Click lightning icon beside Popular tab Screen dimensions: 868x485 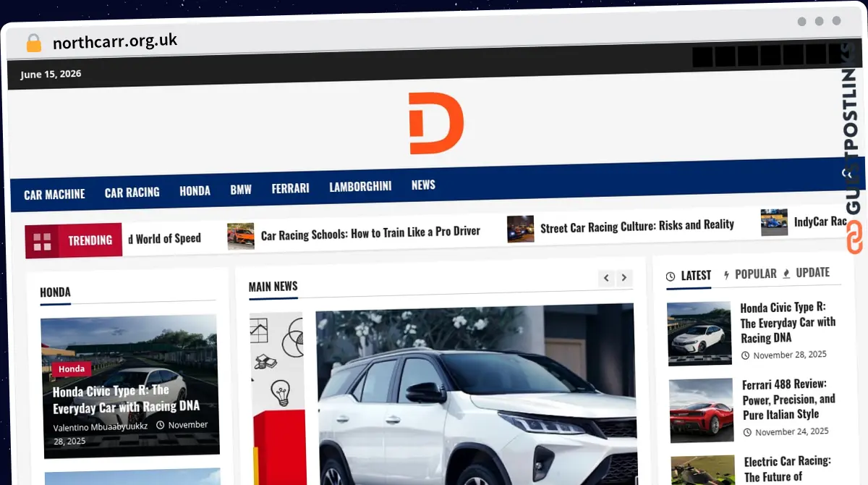tap(726, 275)
